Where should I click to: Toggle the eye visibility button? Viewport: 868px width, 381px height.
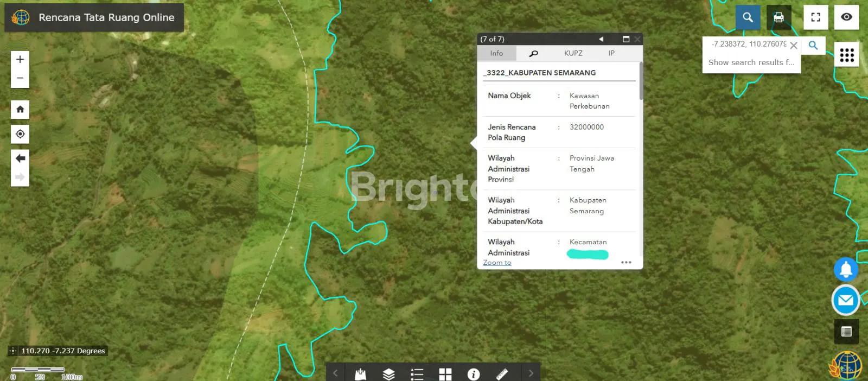pos(846,17)
